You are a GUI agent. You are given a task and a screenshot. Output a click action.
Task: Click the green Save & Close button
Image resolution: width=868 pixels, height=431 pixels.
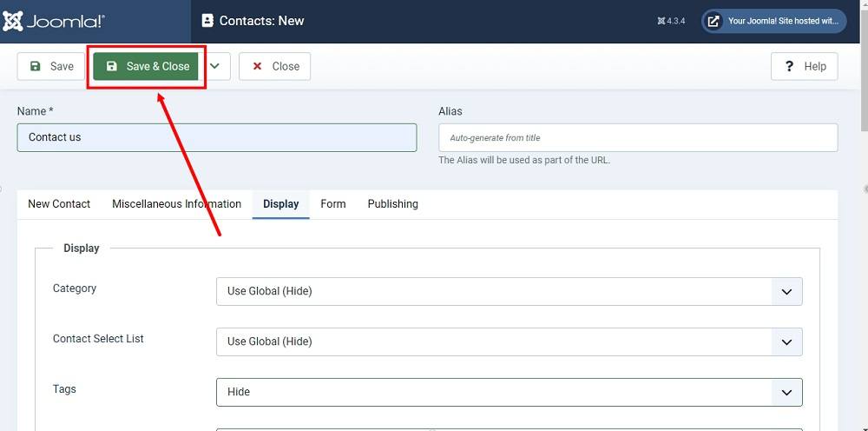pyautogui.click(x=146, y=67)
